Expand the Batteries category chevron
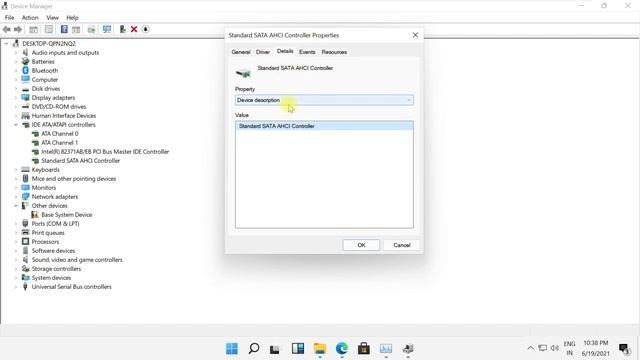640x360 pixels. point(16,62)
